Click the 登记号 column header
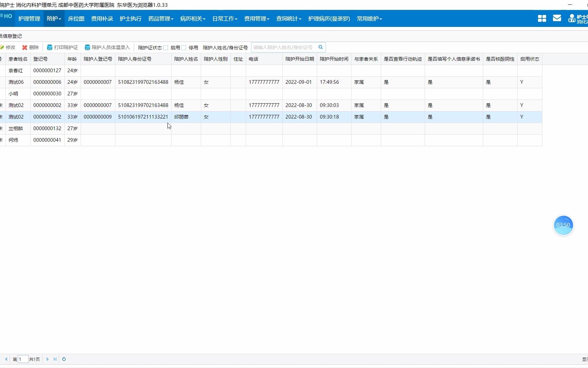 click(48, 59)
